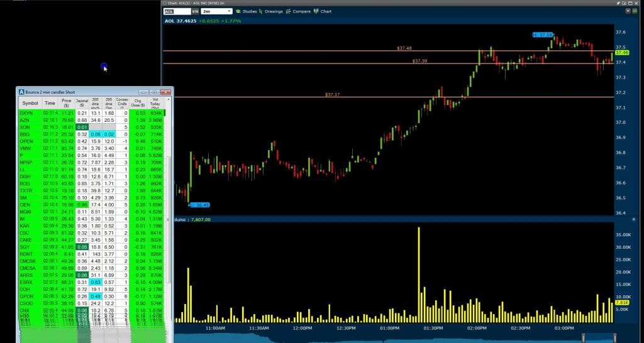Select the GPOR symbol row

click(92, 297)
